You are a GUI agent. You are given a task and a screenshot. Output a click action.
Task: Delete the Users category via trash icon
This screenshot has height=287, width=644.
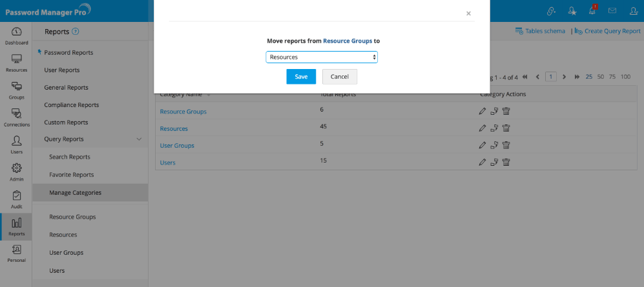[x=506, y=162]
